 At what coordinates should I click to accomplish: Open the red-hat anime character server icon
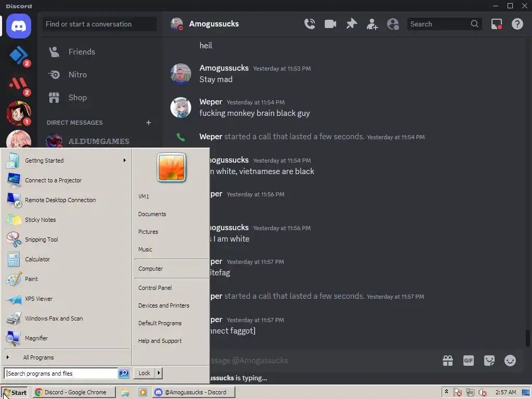pos(19,113)
